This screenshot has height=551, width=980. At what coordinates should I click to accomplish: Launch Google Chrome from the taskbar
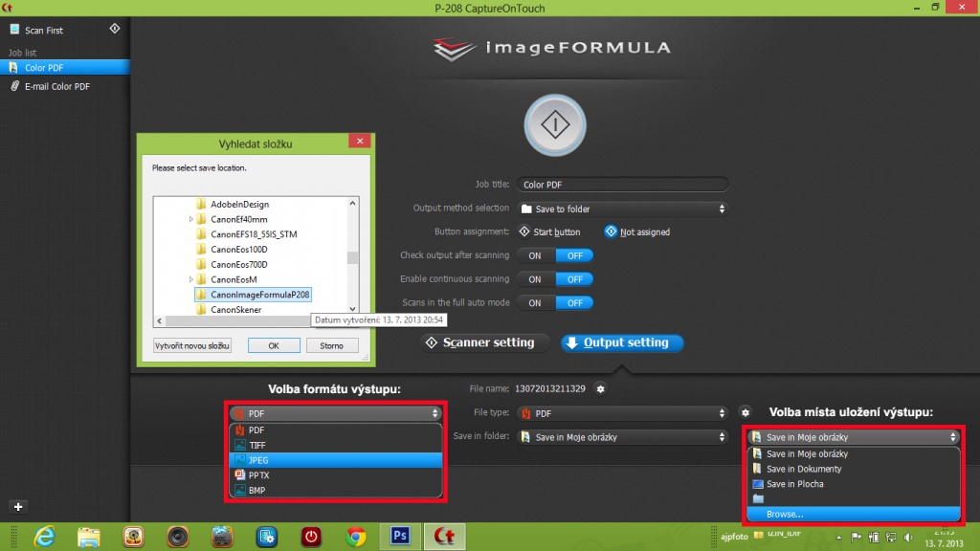pos(356,537)
